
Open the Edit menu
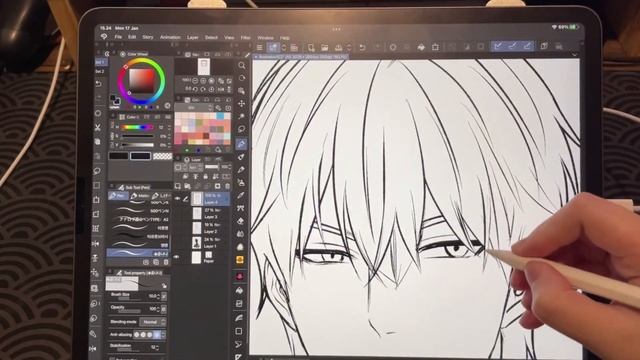(132, 37)
